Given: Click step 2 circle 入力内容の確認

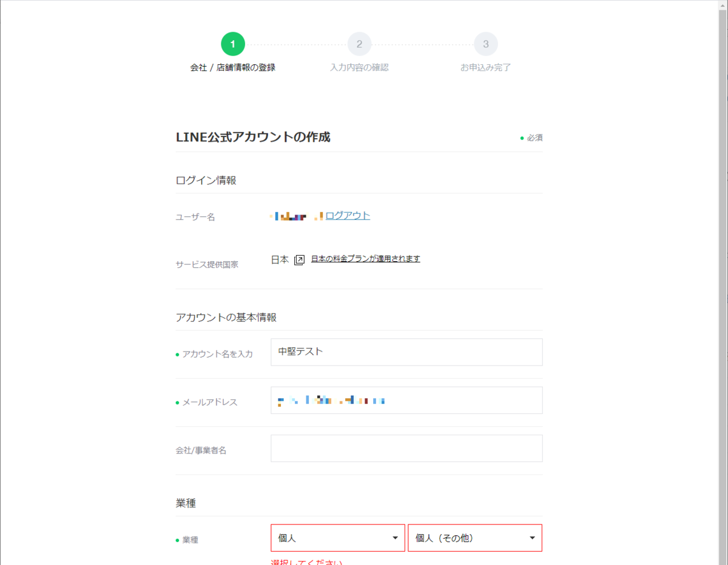Looking at the screenshot, I should click(359, 44).
